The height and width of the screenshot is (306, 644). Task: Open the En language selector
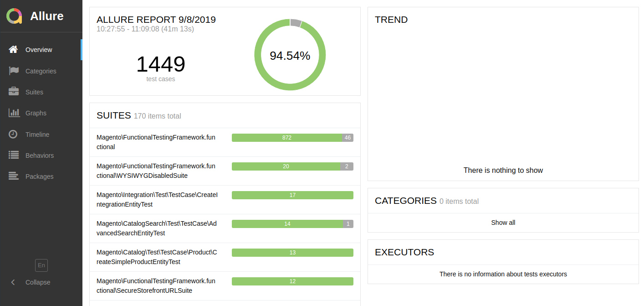41,265
